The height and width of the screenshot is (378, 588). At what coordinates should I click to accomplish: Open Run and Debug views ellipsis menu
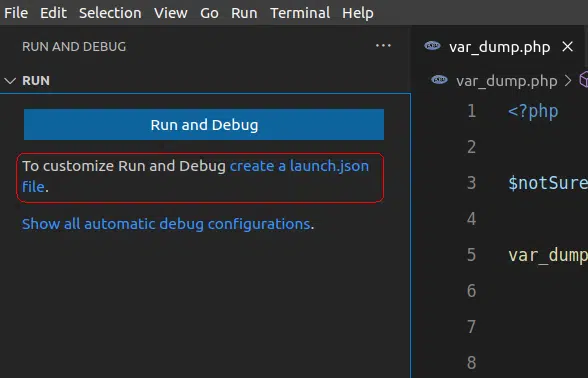coord(383,46)
